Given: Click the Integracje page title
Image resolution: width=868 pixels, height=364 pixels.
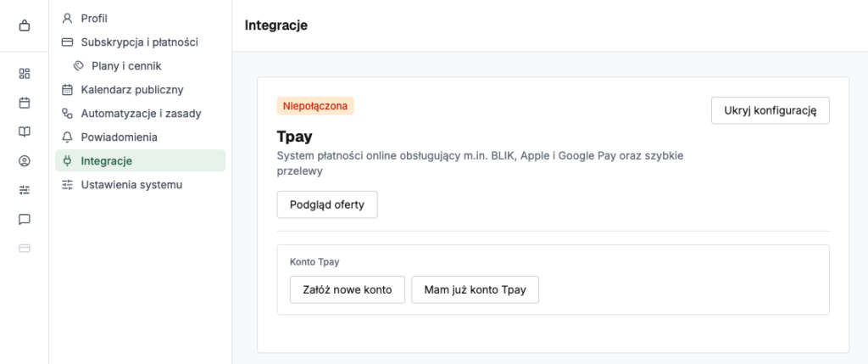Looking at the screenshot, I should pos(275,25).
